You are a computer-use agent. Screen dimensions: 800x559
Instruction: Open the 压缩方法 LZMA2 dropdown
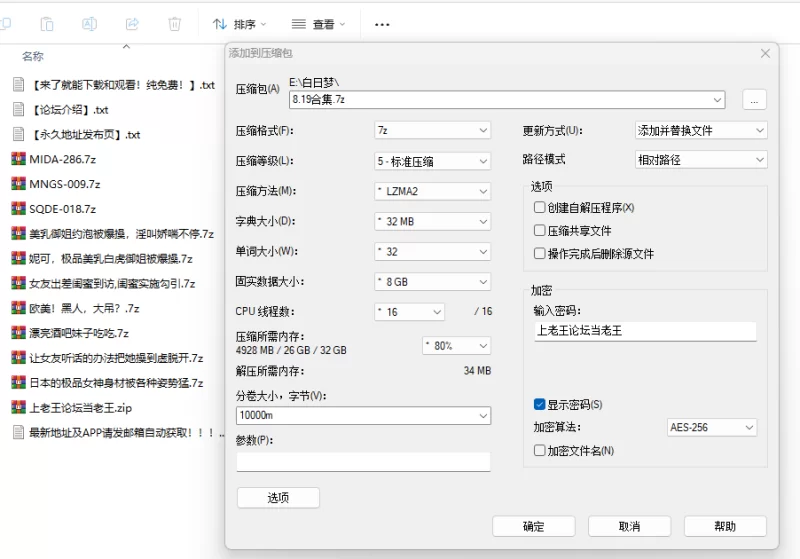pos(433,191)
